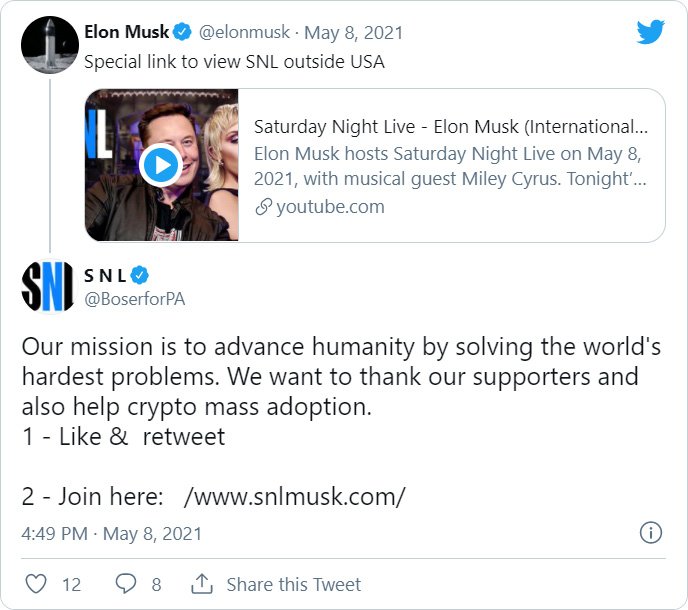Click the @BoserforPA handle
This screenshot has height=610, width=688.
[x=135, y=298]
